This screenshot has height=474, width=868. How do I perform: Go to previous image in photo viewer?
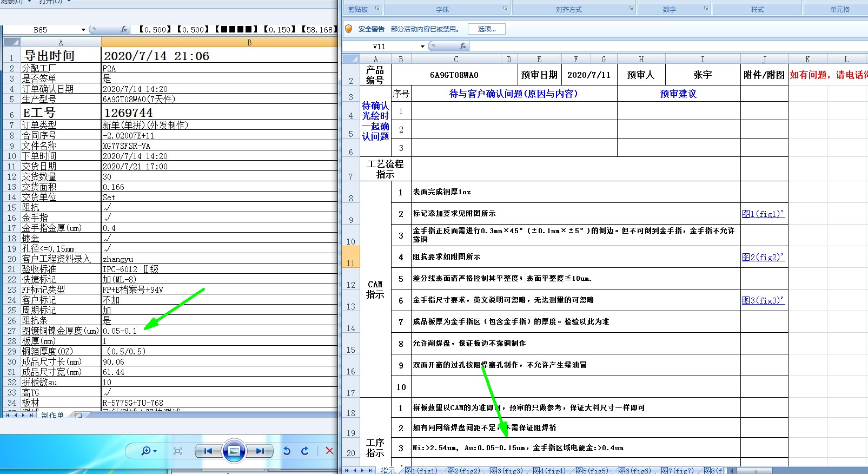208,451
